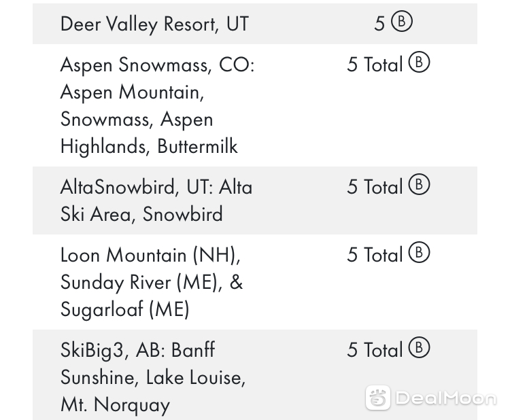Click the SkiBig3, AB: Banff text

[137, 351]
